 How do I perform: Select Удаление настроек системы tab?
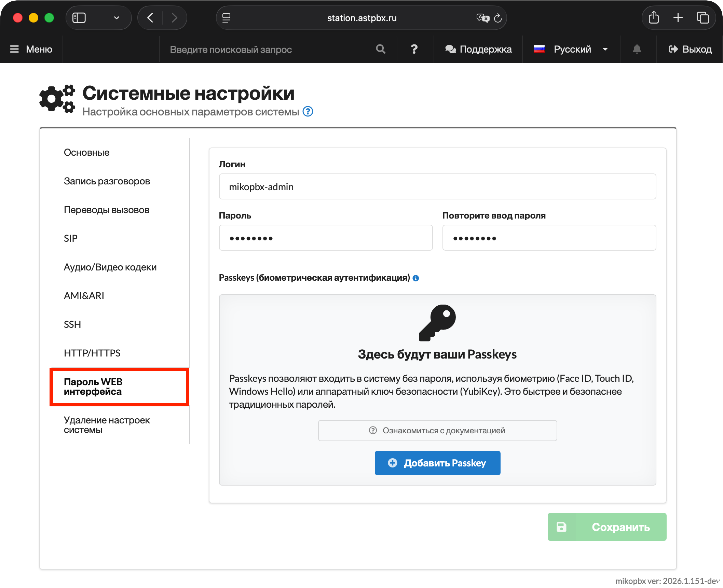click(x=107, y=425)
